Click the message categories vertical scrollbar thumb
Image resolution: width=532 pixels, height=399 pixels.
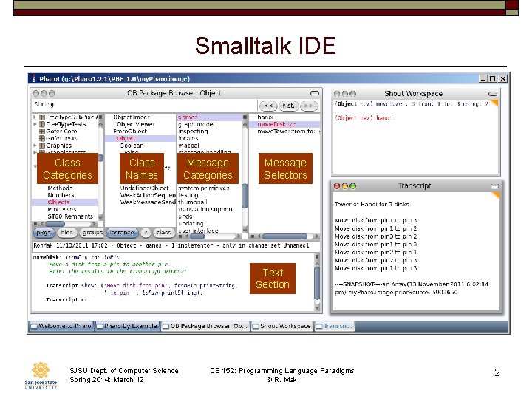pos(245,195)
